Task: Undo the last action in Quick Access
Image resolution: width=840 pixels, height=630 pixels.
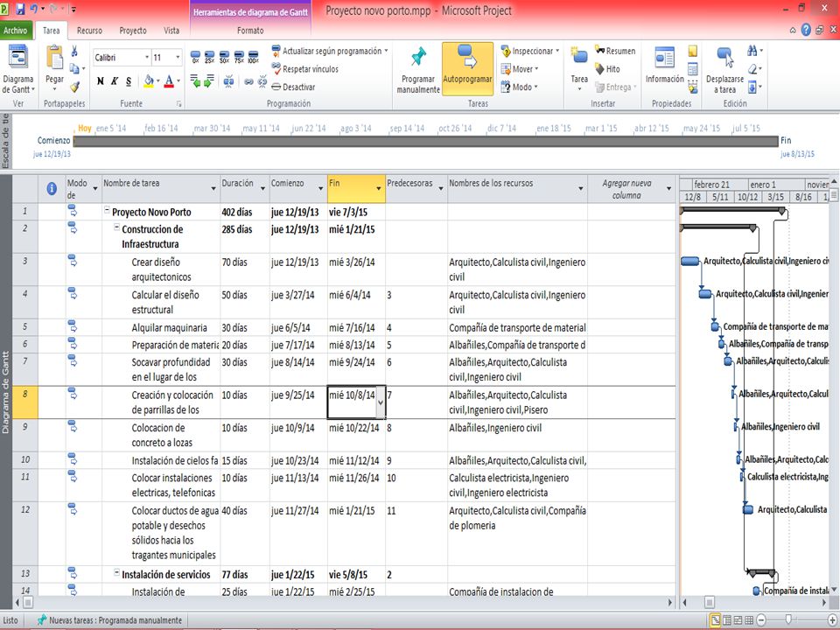Action: (34, 9)
